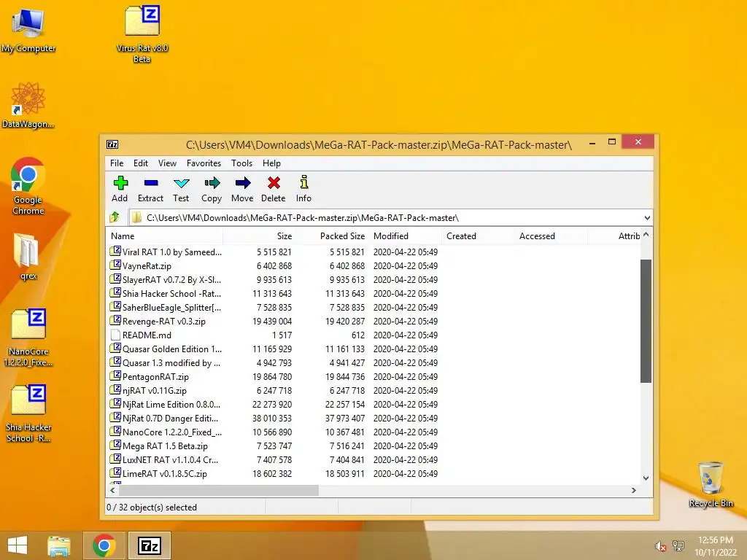Click the scroll down arrow
The width and height of the screenshot is (747, 560).
coord(646,478)
